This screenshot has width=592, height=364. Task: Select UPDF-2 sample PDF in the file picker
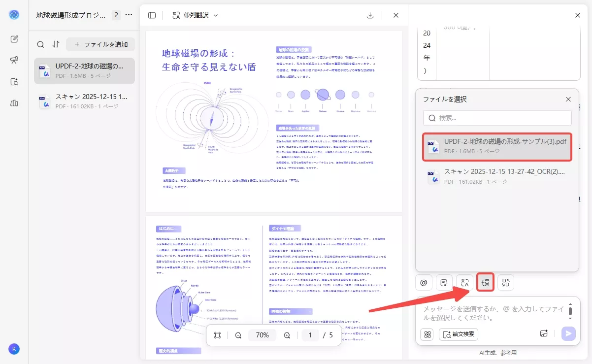pyautogui.click(x=497, y=146)
